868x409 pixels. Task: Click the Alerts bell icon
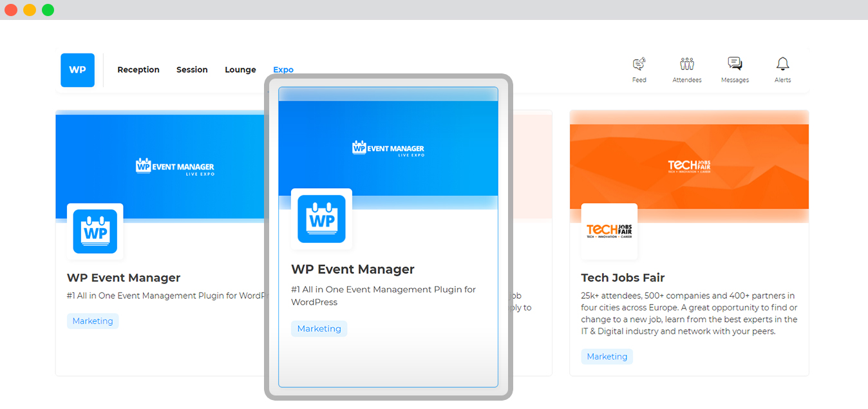click(782, 64)
